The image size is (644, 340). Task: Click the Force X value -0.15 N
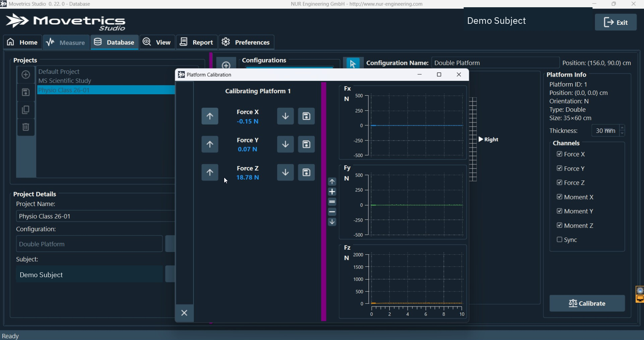click(x=248, y=122)
